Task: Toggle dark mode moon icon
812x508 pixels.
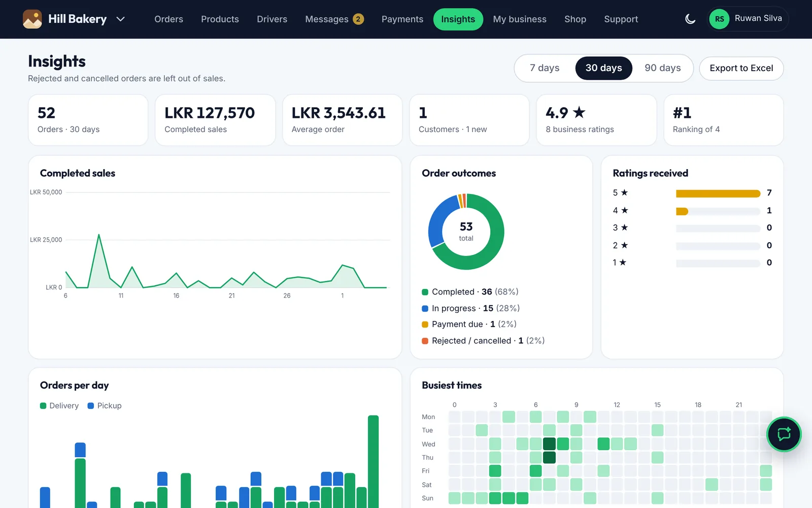Action: tap(690, 19)
